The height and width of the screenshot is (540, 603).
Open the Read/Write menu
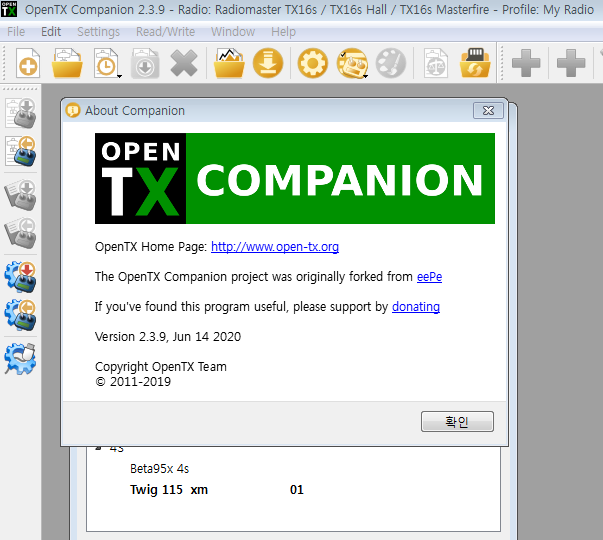tap(165, 32)
